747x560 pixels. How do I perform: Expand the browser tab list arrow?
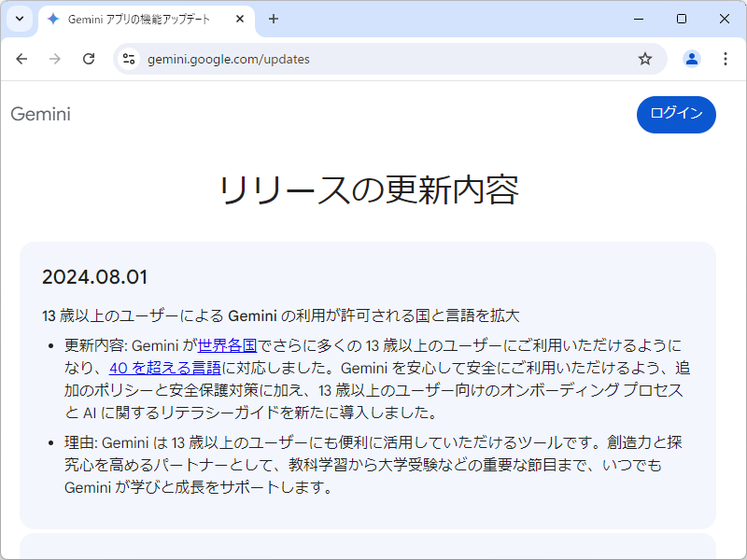[x=19, y=19]
